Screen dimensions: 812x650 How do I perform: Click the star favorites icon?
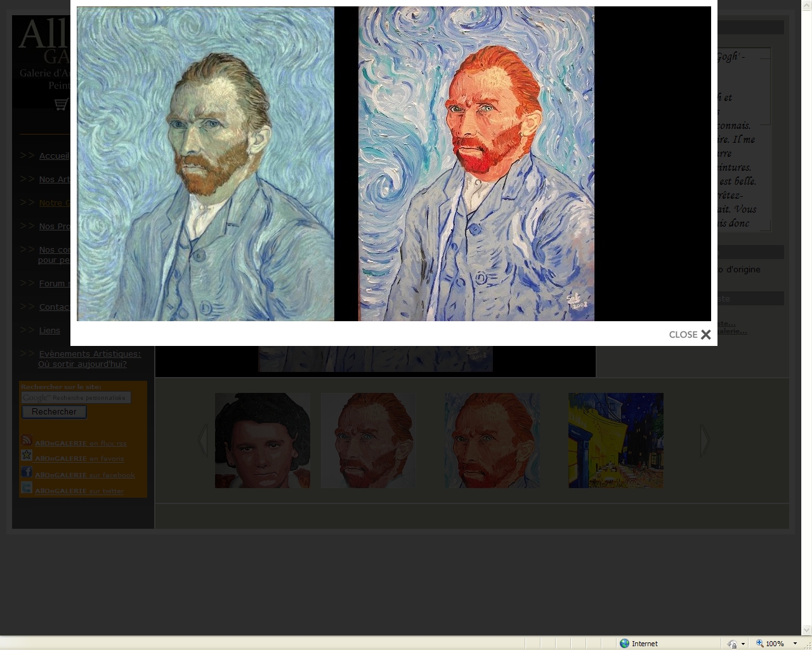coord(27,456)
